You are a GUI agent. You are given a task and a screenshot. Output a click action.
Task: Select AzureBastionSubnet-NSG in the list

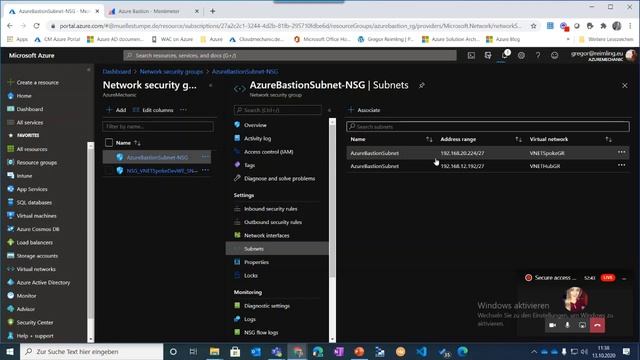(157, 157)
